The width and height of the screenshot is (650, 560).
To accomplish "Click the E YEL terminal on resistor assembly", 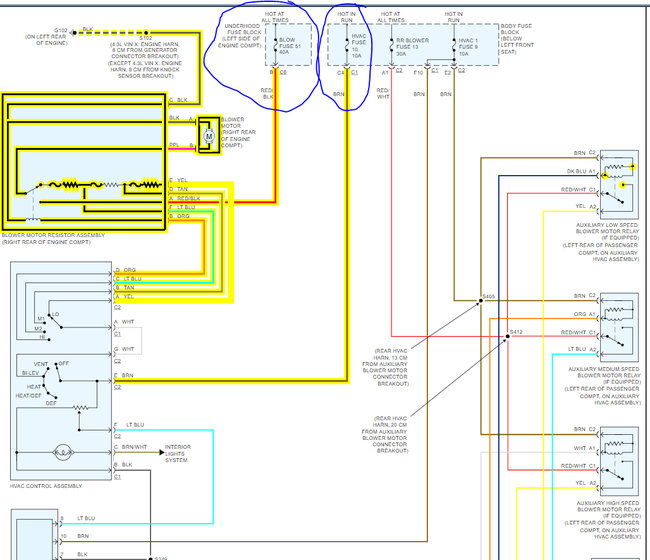I will pyautogui.click(x=178, y=180).
